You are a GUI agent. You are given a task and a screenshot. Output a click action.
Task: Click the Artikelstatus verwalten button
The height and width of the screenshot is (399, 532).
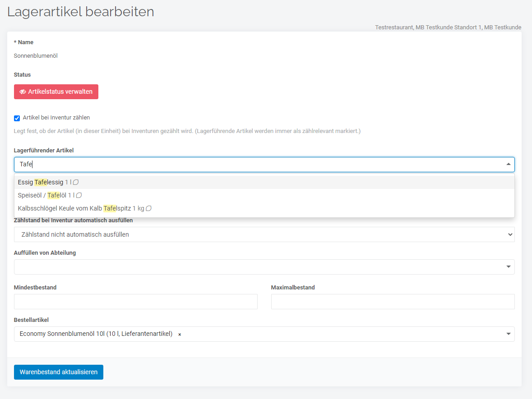coord(56,92)
